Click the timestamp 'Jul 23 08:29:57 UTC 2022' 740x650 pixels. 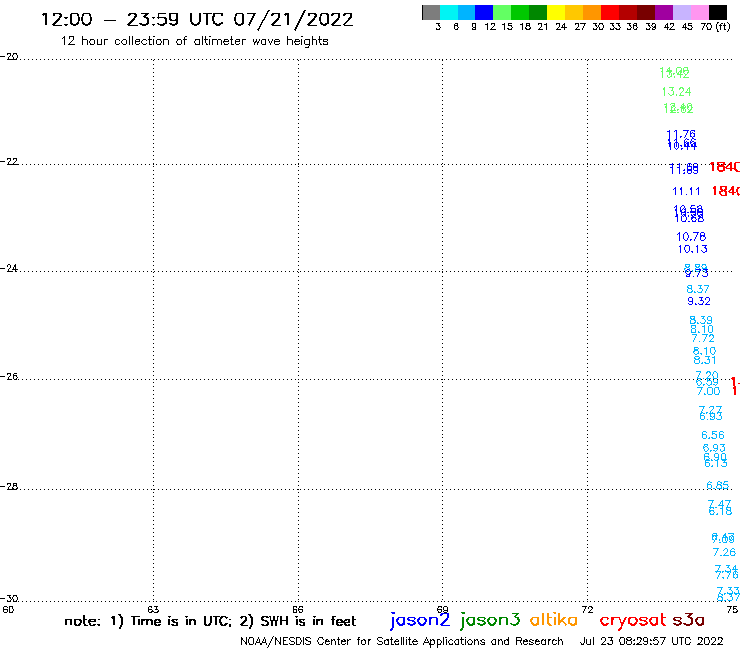tap(651, 642)
